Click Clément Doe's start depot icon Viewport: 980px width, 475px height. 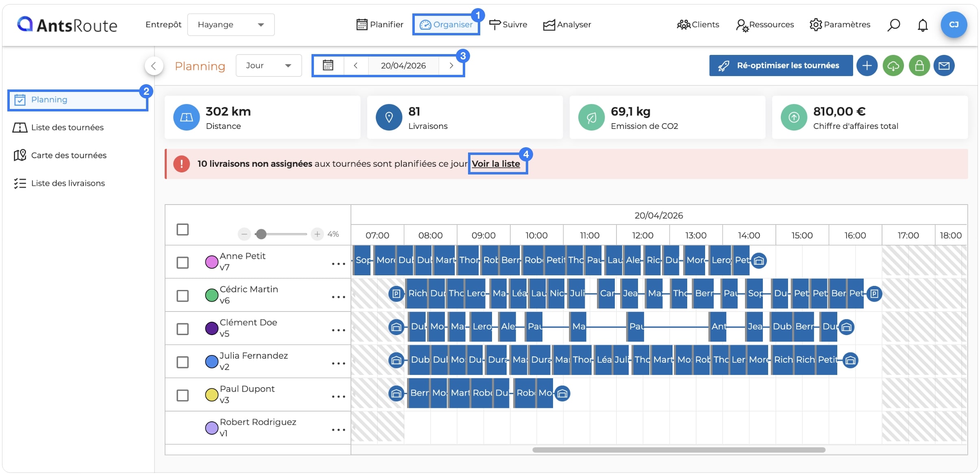tap(396, 327)
